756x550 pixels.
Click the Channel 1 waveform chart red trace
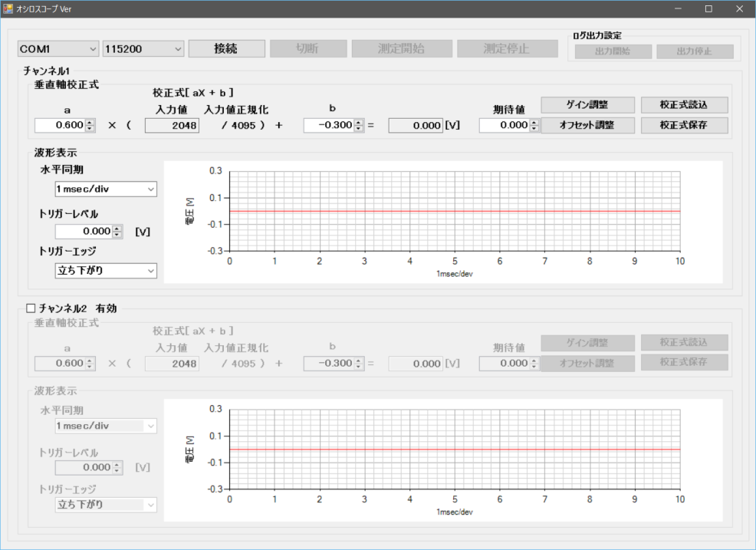(x=455, y=211)
